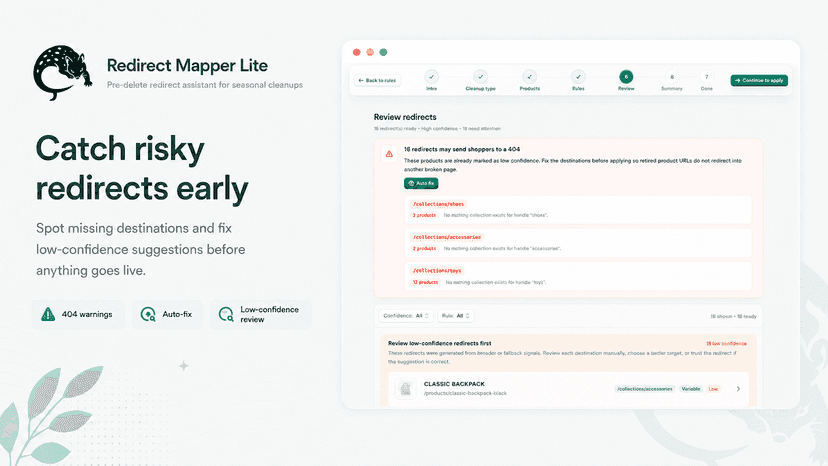Run Auto fix on risky redirects
The height and width of the screenshot is (466, 828).
421,183
